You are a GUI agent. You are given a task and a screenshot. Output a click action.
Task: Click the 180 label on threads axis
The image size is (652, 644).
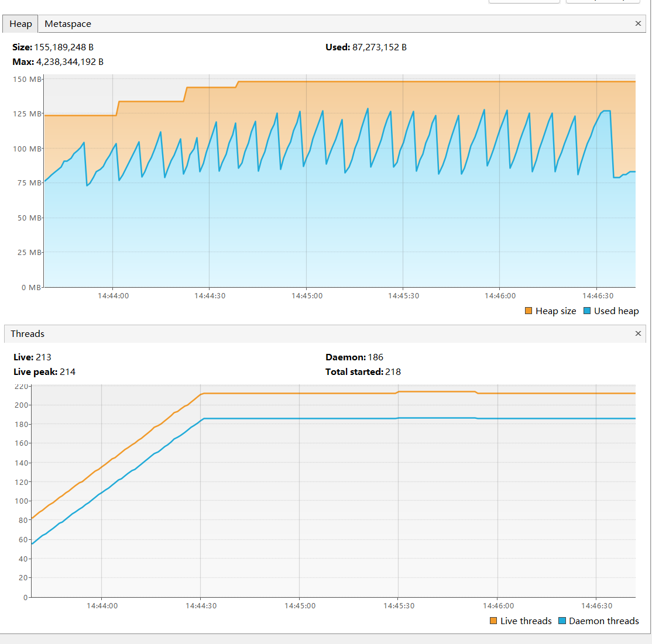[x=21, y=424]
